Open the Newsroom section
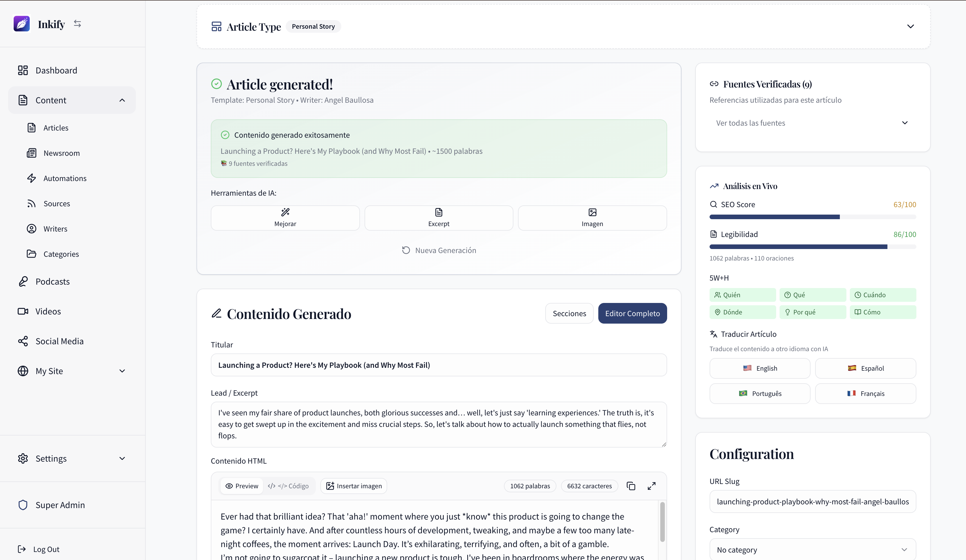966x560 pixels. (63, 153)
